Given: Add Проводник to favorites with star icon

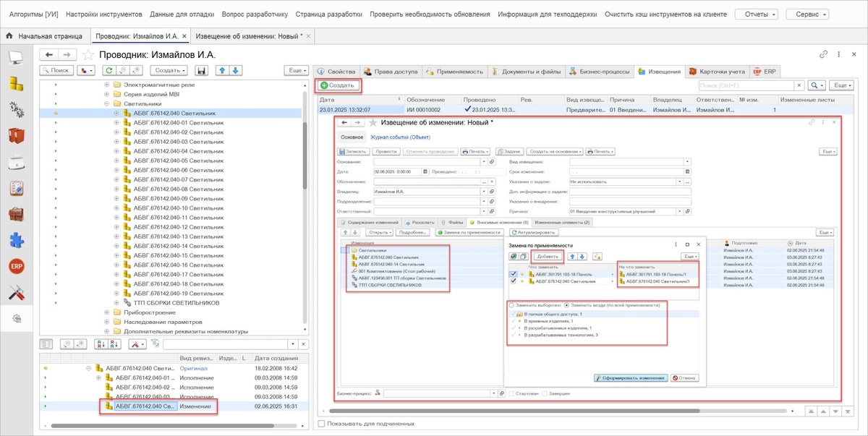Looking at the screenshot, I should (88, 54).
